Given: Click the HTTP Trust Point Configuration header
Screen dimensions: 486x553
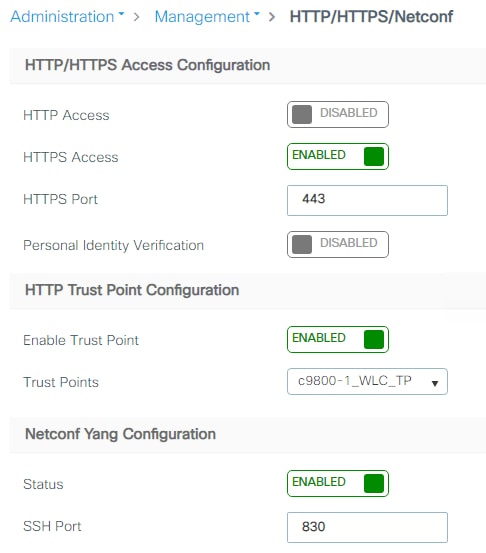Looking at the screenshot, I should (x=132, y=290).
